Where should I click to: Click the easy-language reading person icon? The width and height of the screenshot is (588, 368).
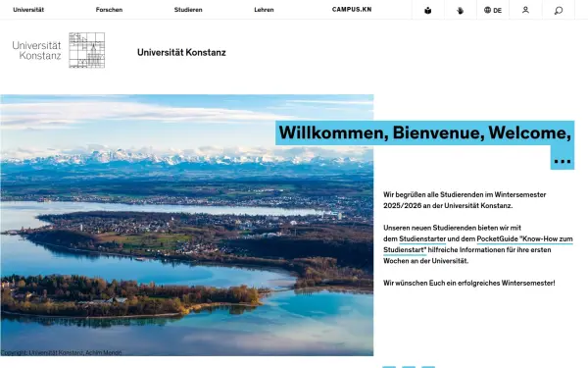(x=428, y=10)
